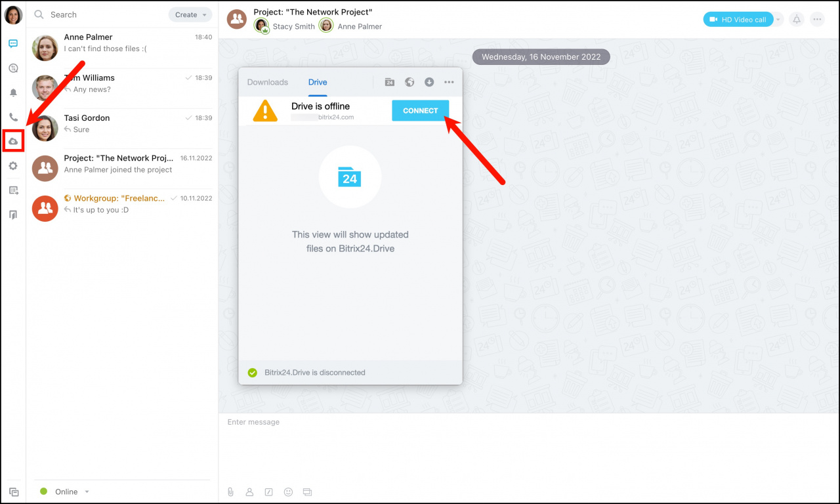Expand the Create dropdown button
This screenshot has height=504, width=840.
(x=190, y=14)
